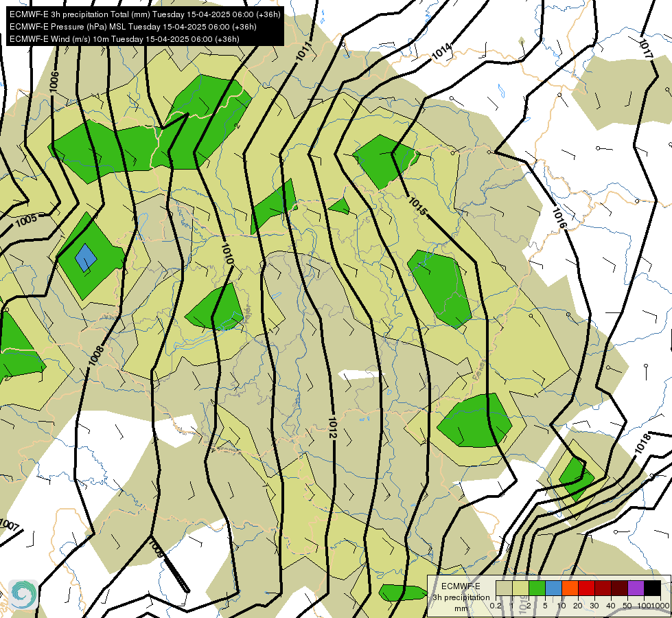Click the '3h precipitation' legend caption

461,597
